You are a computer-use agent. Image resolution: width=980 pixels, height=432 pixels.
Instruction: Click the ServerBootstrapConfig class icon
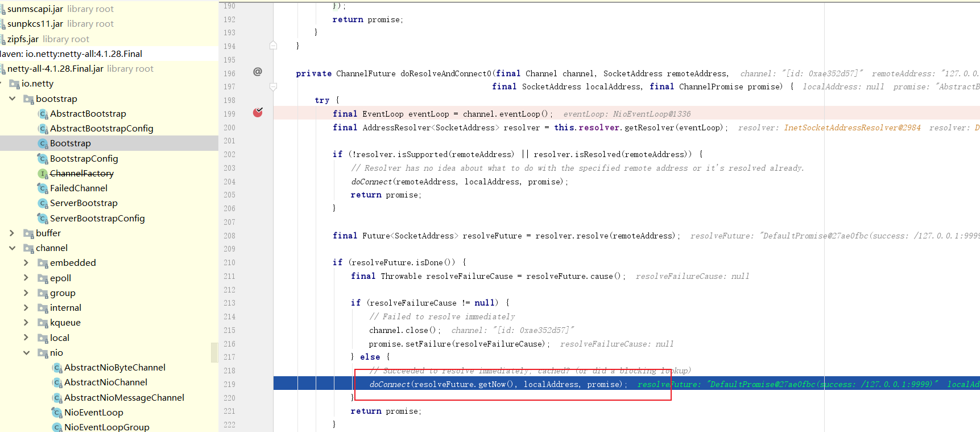click(x=43, y=219)
